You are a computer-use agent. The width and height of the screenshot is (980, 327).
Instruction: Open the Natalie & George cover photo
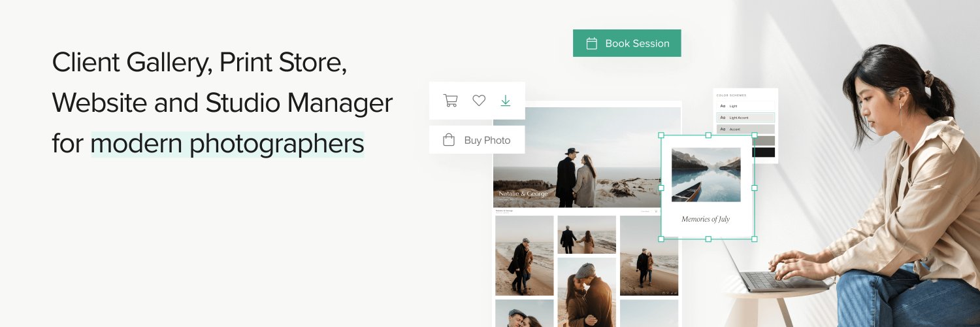point(576,157)
